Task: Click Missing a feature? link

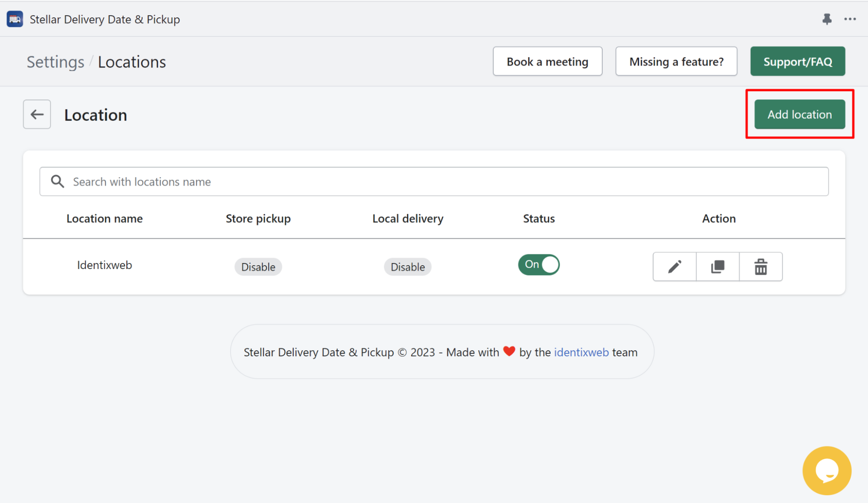Action: (677, 61)
